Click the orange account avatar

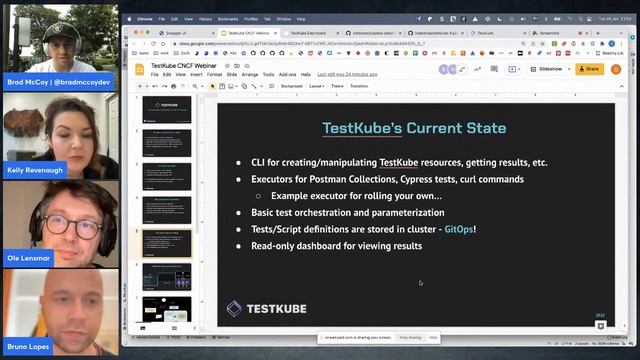pos(616,69)
